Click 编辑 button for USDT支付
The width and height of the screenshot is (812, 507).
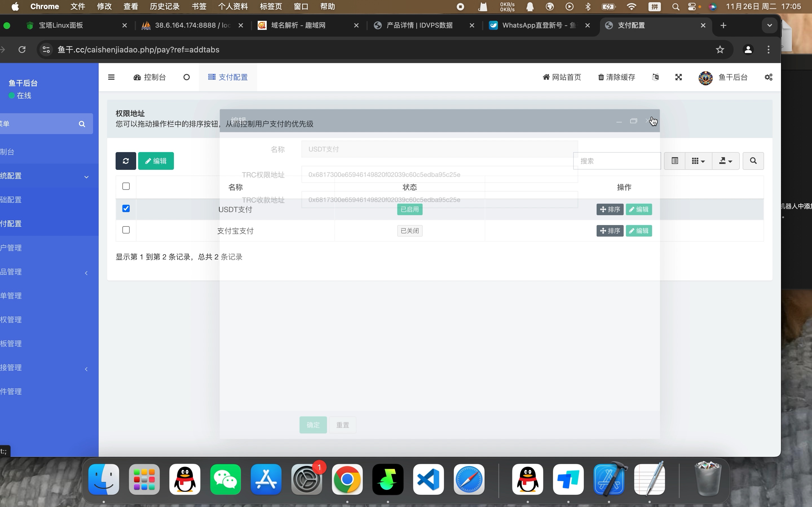pyautogui.click(x=639, y=208)
